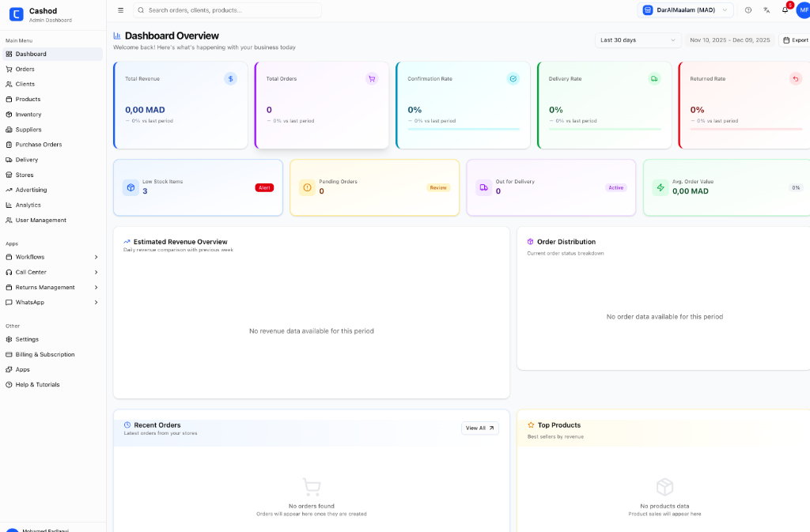The image size is (810, 532).
Task: Click the hamburger sidebar toggle icon
Action: tap(120, 10)
